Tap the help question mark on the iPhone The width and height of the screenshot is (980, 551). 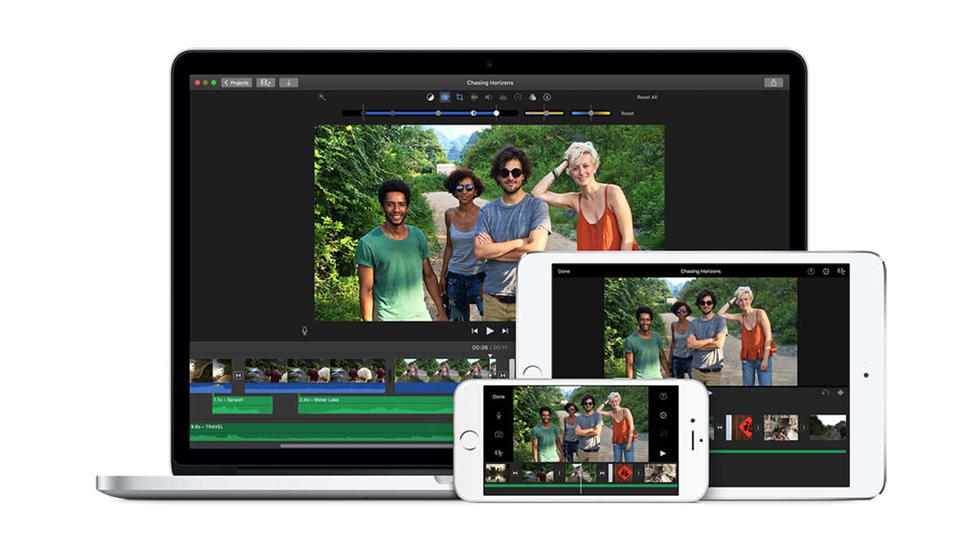(x=663, y=396)
